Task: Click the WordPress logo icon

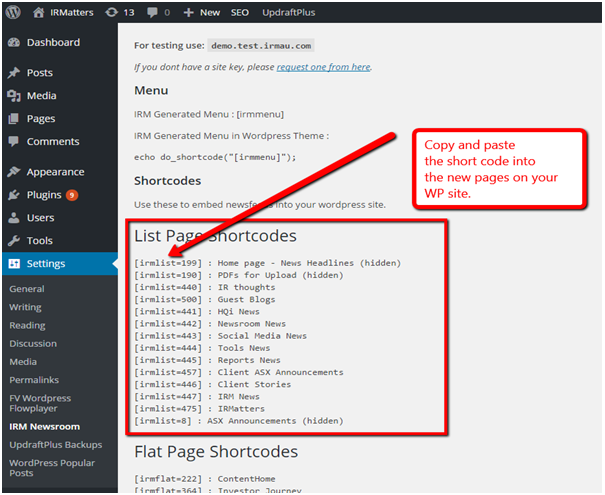Action: [x=13, y=12]
